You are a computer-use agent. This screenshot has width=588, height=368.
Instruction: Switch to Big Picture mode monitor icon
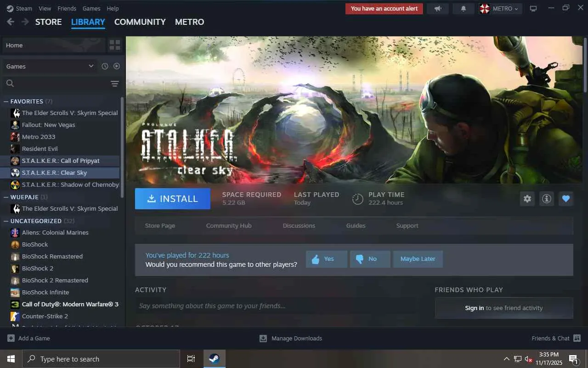point(533,9)
